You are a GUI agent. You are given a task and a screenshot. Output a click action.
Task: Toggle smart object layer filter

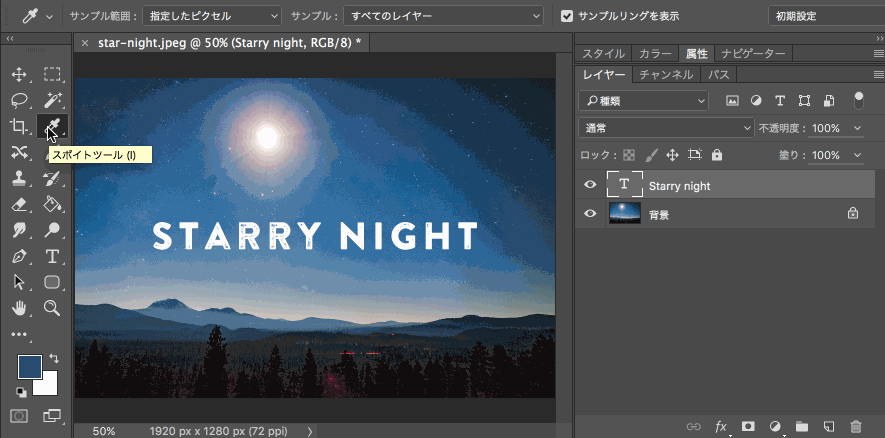tap(829, 101)
